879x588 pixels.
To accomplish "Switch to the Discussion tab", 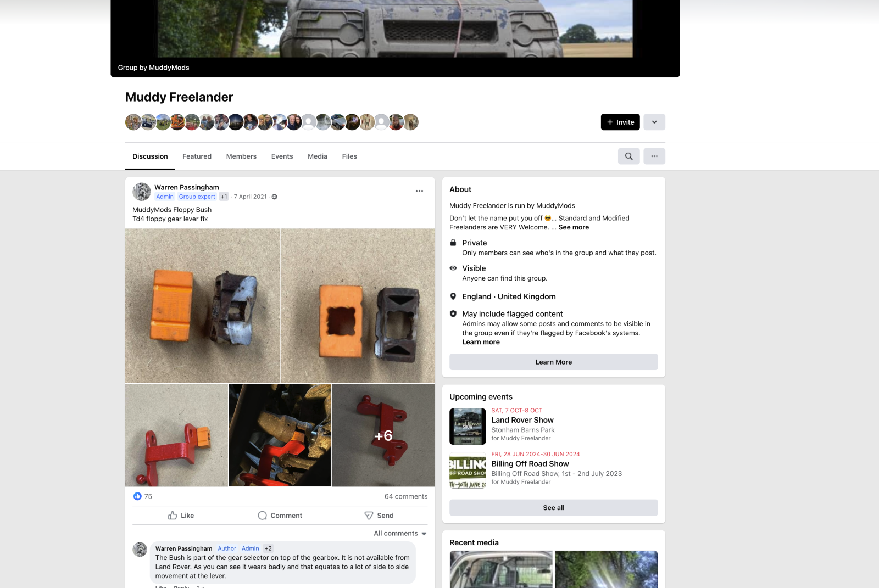I will 150,156.
